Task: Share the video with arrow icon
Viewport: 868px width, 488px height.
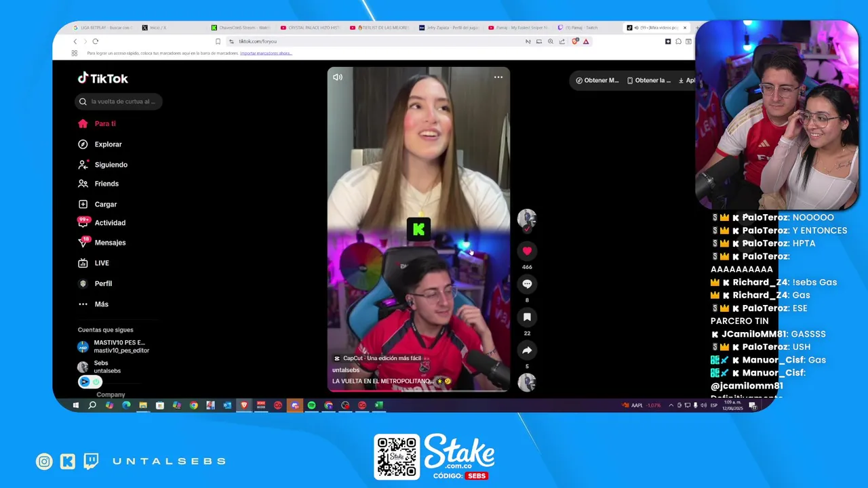Action: click(x=527, y=350)
